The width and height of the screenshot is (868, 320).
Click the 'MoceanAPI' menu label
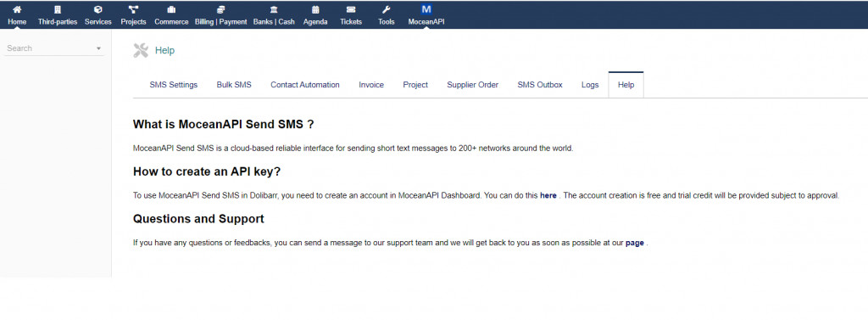point(426,22)
